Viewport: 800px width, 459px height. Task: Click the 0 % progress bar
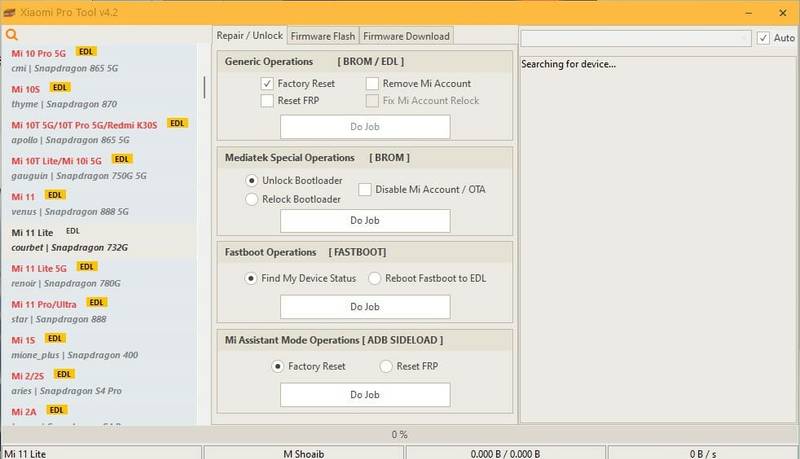(399, 435)
